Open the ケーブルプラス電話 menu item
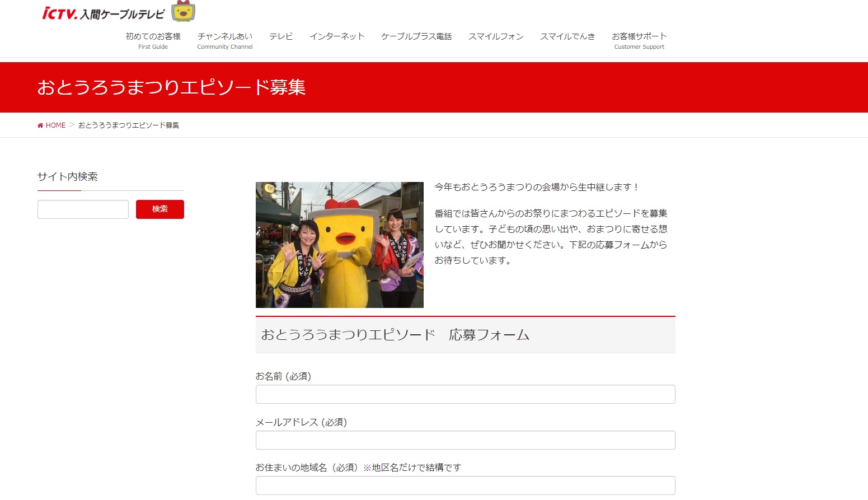Screen dimensions: 868x500 416,36
